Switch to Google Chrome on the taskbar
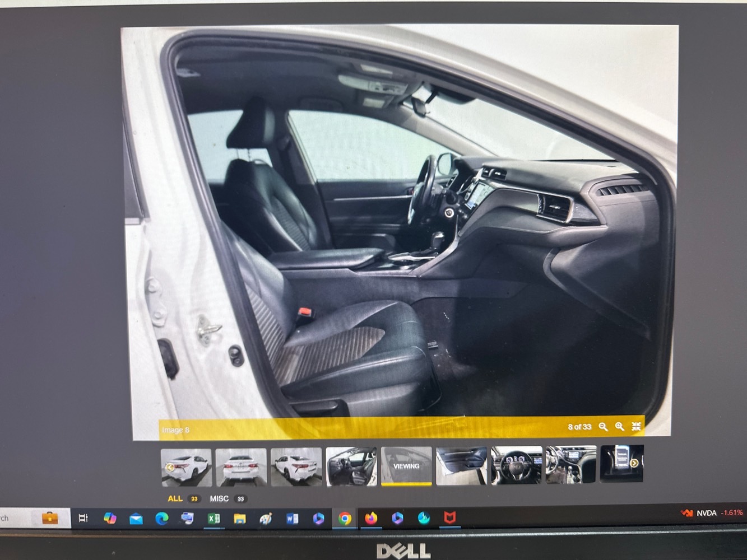The image size is (747, 560). coord(345,519)
